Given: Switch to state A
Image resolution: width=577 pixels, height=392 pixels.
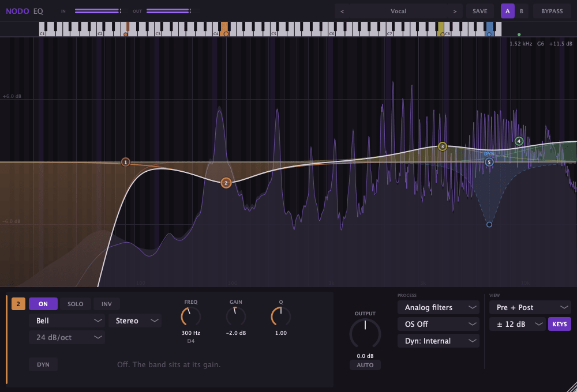Looking at the screenshot, I should tap(507, 12).
